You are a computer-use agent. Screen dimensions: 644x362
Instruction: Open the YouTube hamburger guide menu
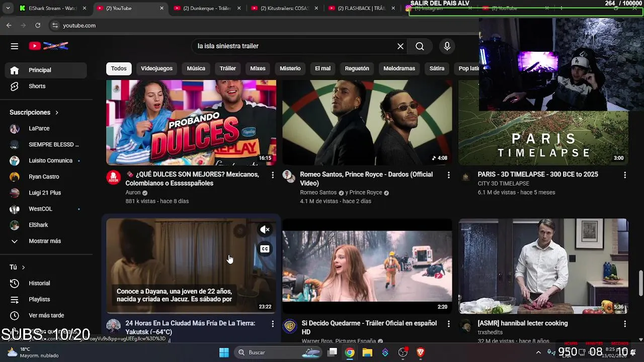coord(15,46)
